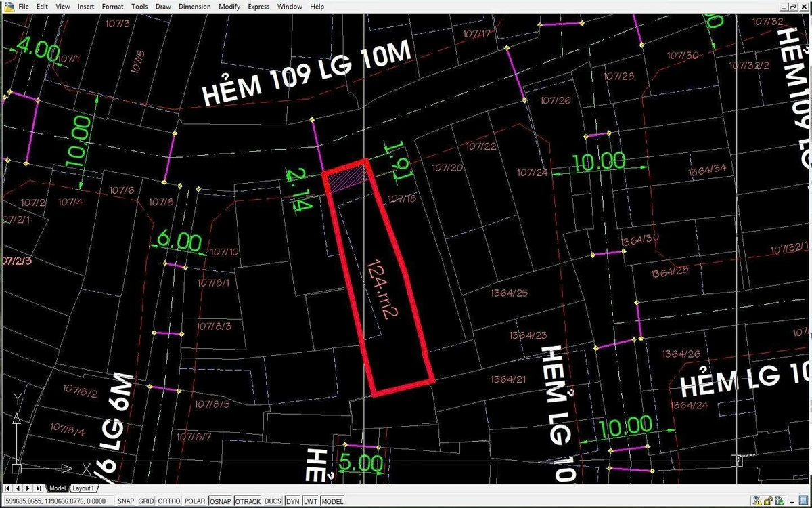
Task: Switch to the Model tab
Action: click(x=58, y=488)
